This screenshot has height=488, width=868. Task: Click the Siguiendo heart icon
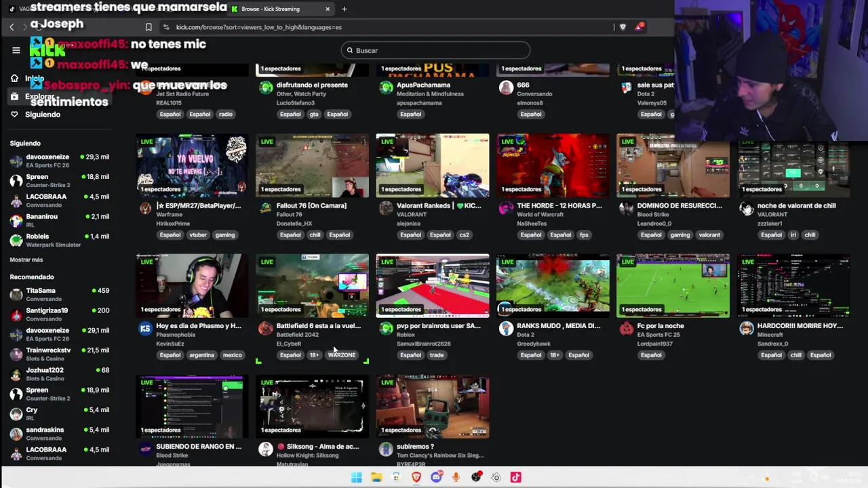14,115
